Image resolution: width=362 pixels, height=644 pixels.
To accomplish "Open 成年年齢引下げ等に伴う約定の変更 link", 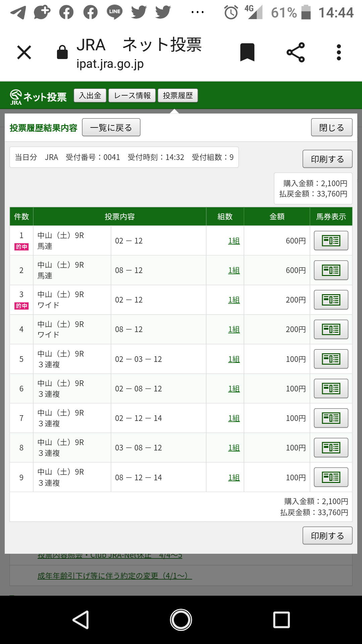I will 115,576.
